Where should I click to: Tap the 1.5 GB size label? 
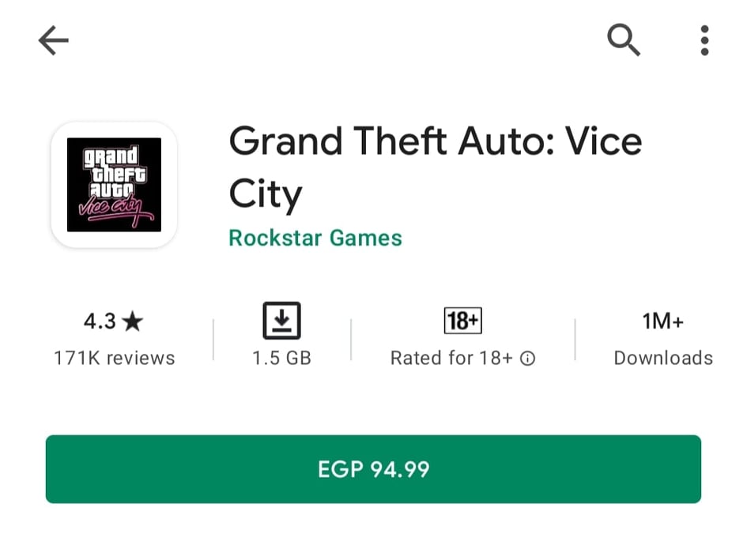281,358
